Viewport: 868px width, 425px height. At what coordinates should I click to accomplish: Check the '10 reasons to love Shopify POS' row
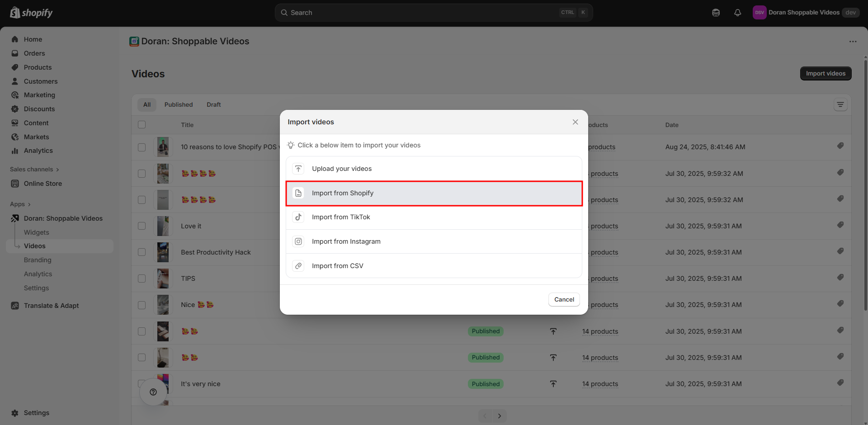(x=142, y=147)
